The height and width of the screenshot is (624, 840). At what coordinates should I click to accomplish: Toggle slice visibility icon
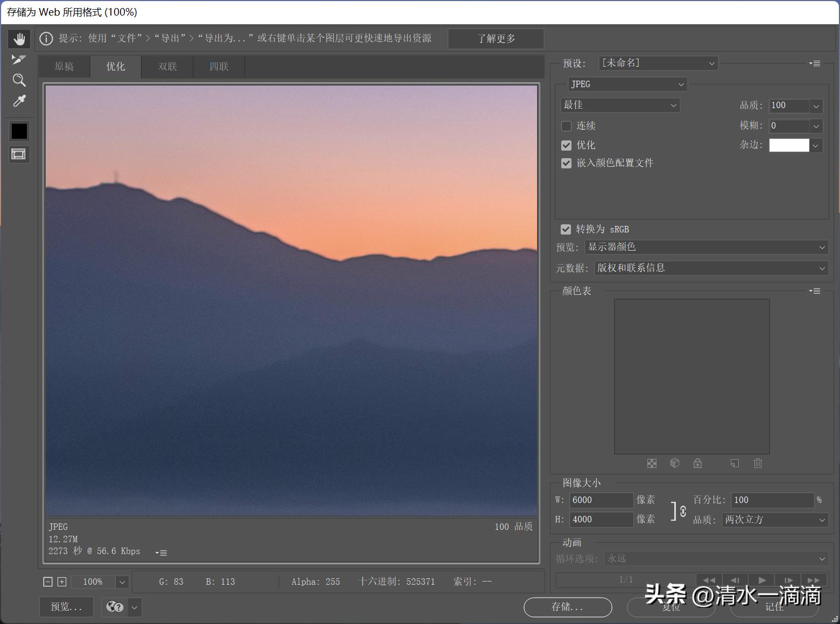click(19, 154)
